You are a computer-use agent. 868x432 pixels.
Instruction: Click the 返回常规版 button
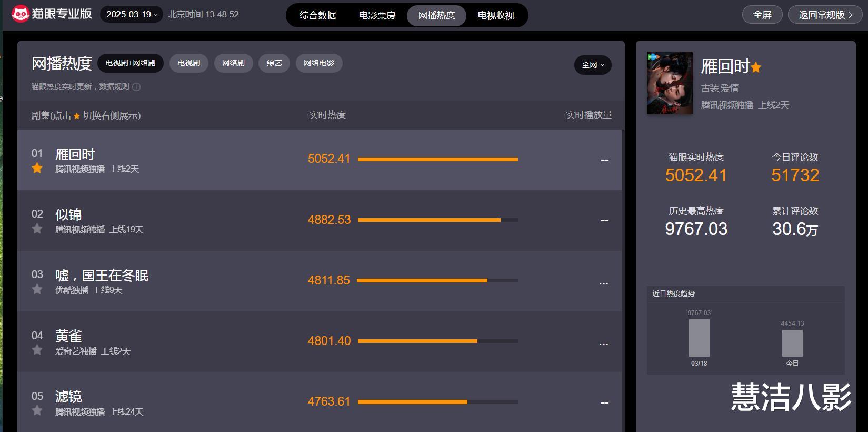[x=825, y=15]
